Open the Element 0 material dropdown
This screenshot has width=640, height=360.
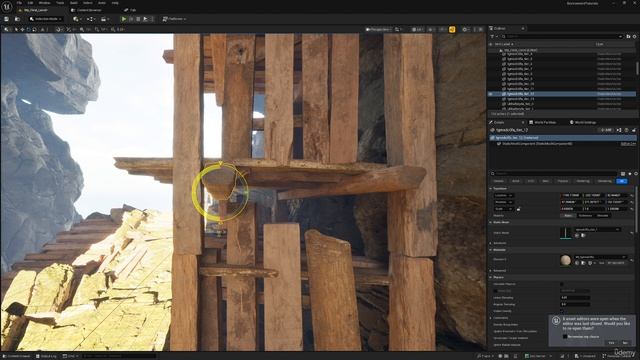pyautogui.click(x=600, y=257)
